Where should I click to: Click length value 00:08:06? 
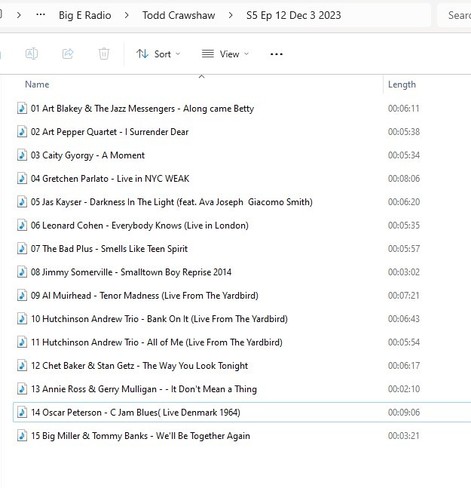[x=404, y=178]
